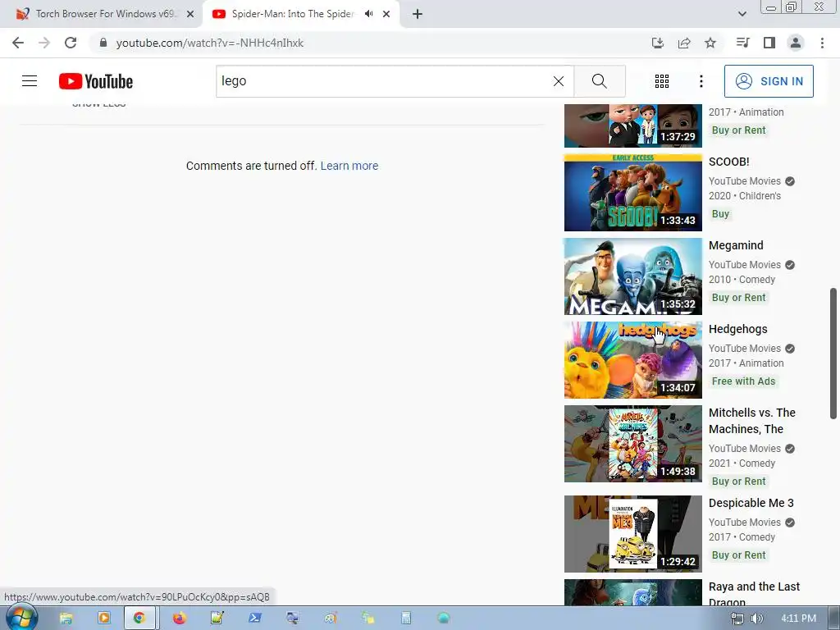
Task: Open the Windows Start button
Action: pyautogui.click(x=21, y=618)
